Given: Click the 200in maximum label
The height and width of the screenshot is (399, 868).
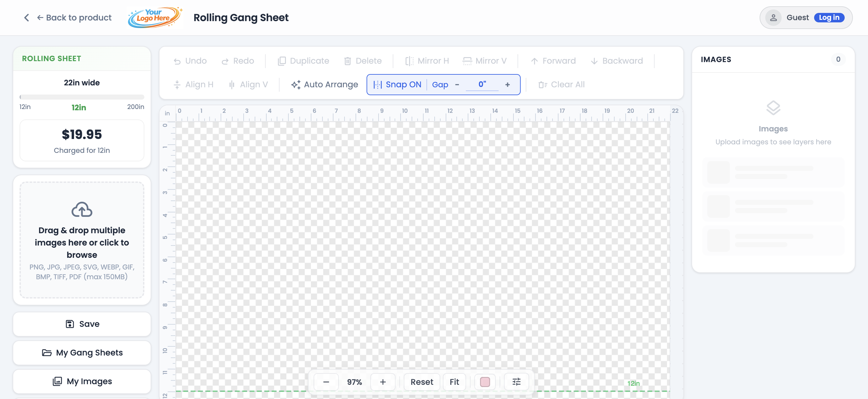Looking at the screenshot, I should 136,107.
